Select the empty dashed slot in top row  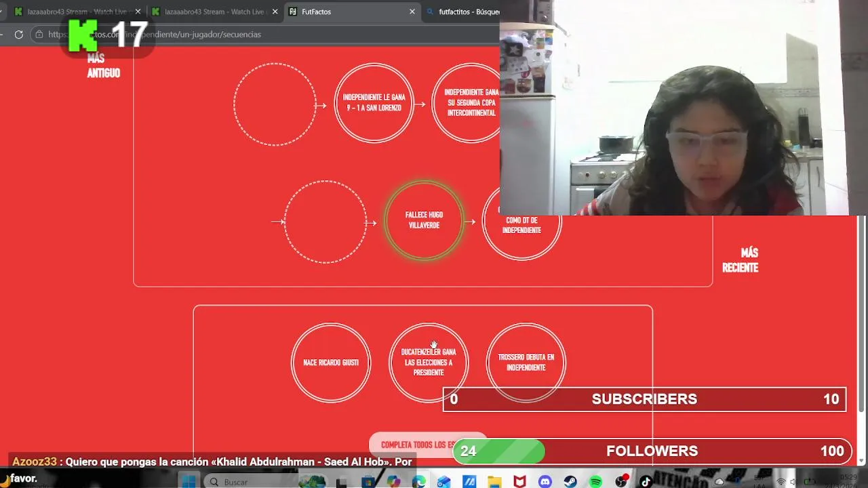click(275, 104)
